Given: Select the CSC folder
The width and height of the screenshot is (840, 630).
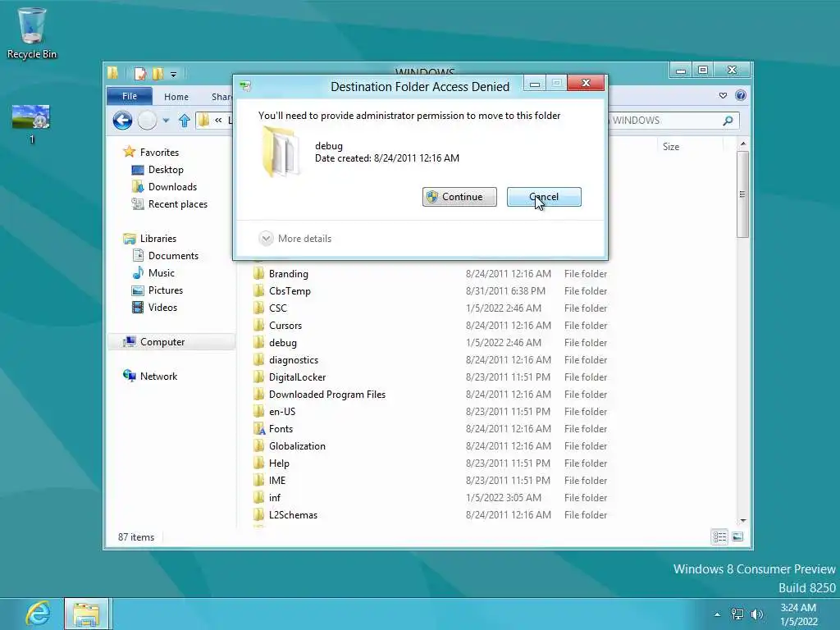Looking at the screenshot, I should pyautogui.click(x=277, y=308).
